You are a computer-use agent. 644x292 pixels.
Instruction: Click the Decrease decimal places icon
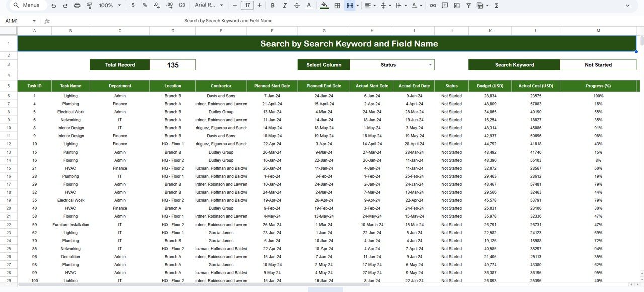156,5
